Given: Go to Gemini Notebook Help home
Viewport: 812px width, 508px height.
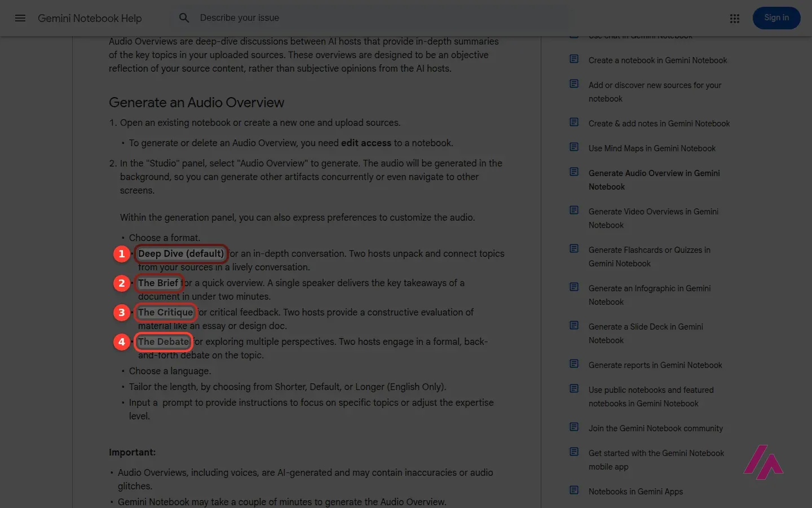Looking at the screenshot, I should pyautogui.click(x=90, y=18).
